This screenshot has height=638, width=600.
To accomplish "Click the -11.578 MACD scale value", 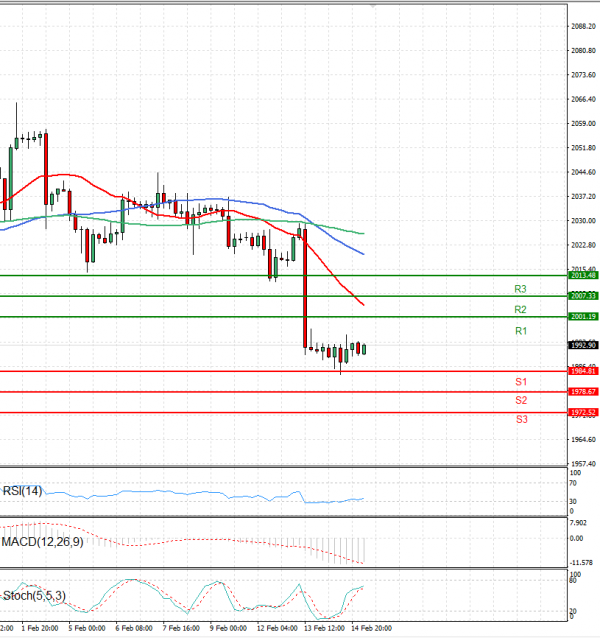I will (581, 563).
